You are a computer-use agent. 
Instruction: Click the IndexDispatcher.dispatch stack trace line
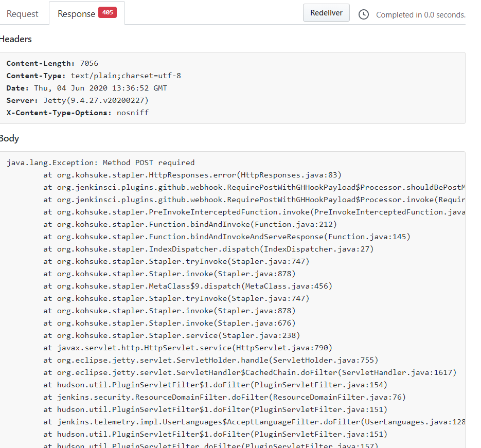(208, 249)
